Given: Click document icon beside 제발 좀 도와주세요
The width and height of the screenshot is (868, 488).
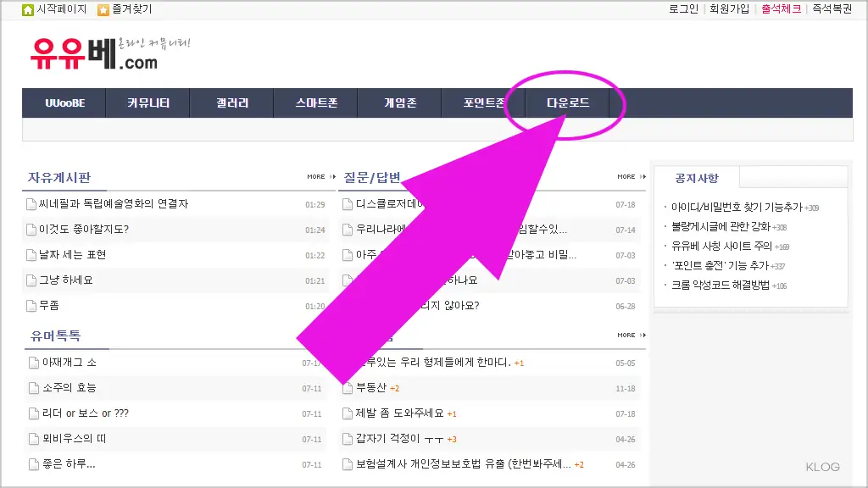Looking at the screenshot, I should [348, 413].
